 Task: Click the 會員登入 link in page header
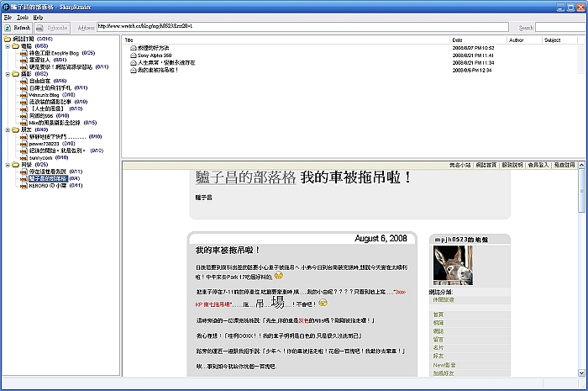click(538, 165)
